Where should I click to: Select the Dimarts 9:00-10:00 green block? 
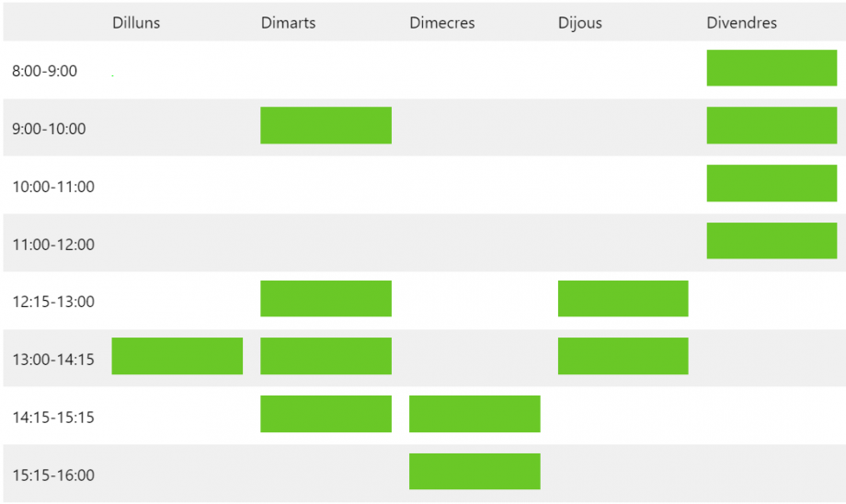coord(326,125)
